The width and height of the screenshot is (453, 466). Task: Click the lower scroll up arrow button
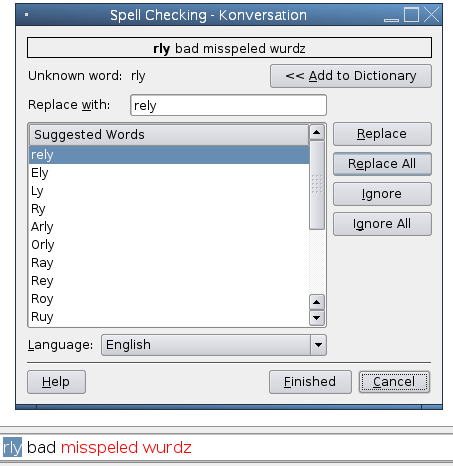(x=317, y=302)
